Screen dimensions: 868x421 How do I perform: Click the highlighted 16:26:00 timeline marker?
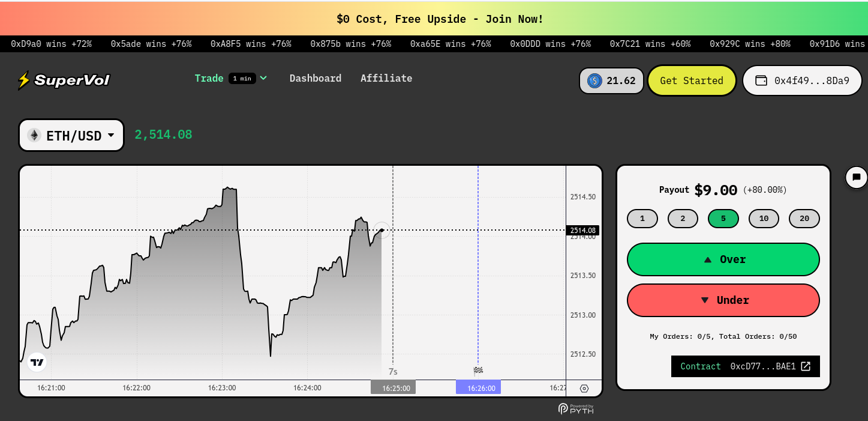click(x=477, y=387)
